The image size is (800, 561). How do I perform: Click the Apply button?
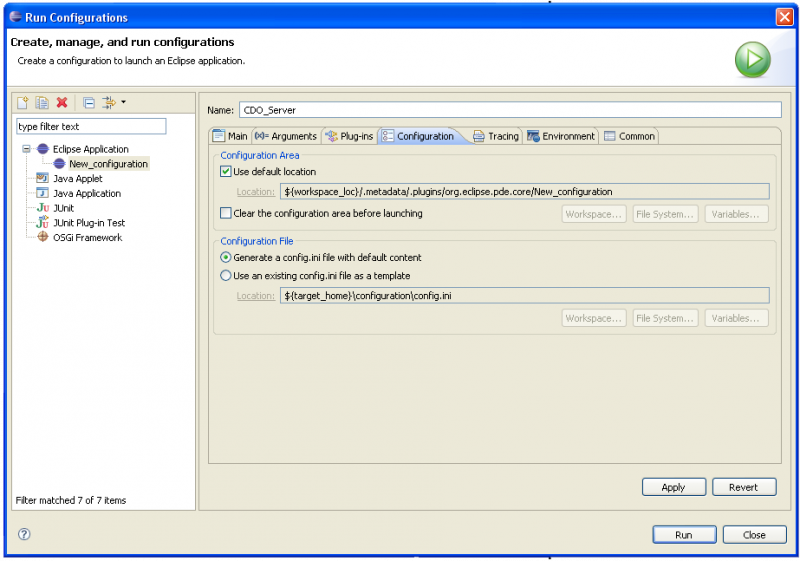click(673, 487)
